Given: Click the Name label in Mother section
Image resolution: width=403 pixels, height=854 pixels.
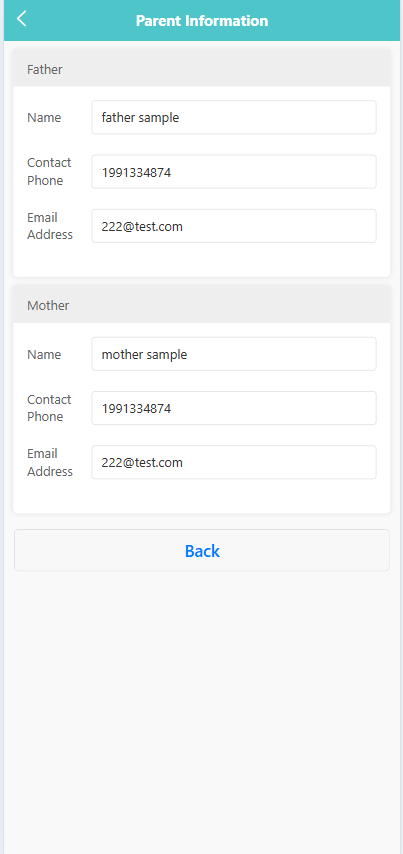Looking at the screenshot, I should [44, 355].
